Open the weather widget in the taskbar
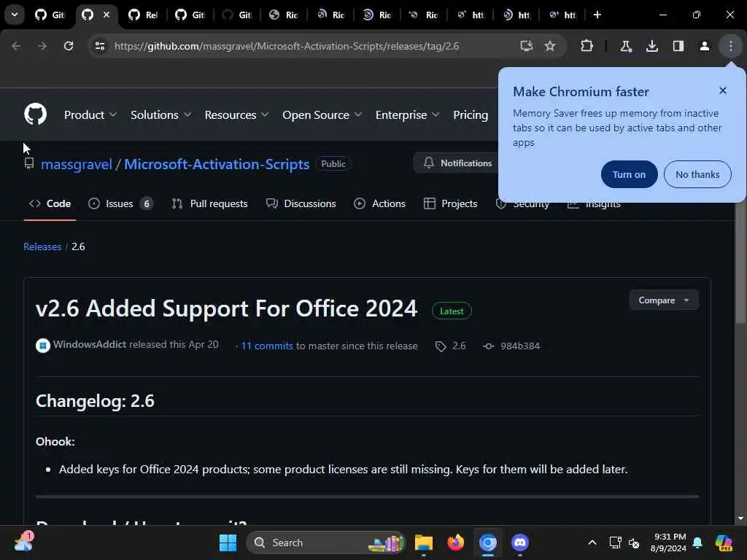The width and height of the screenshot is (747, 560). click(x=23, y=542)
